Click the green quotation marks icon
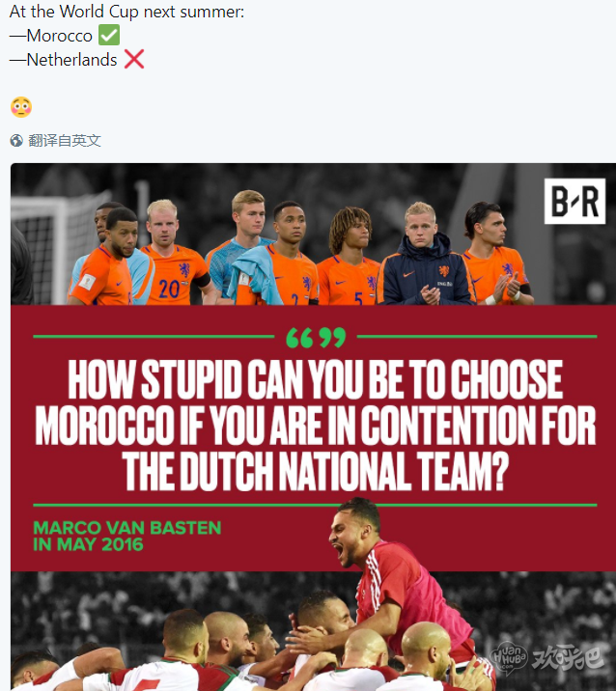The image size is (616, 691). [316, 338]
